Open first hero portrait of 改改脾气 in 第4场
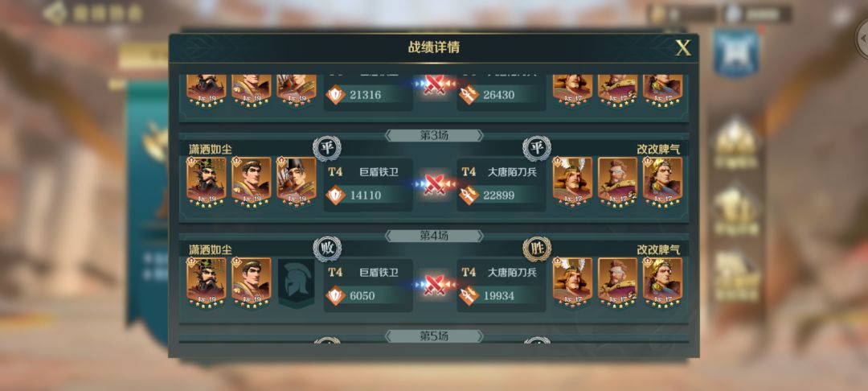Screen dimensions: 868x391 [x=572, y=283]
